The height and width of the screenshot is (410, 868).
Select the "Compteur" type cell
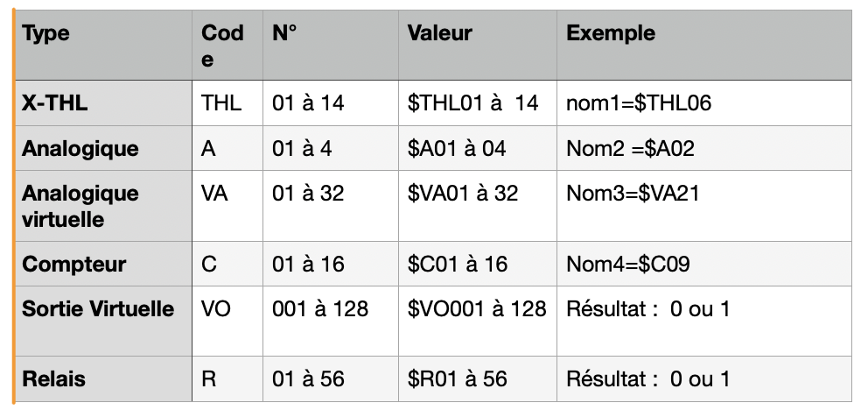click(73, 264)
